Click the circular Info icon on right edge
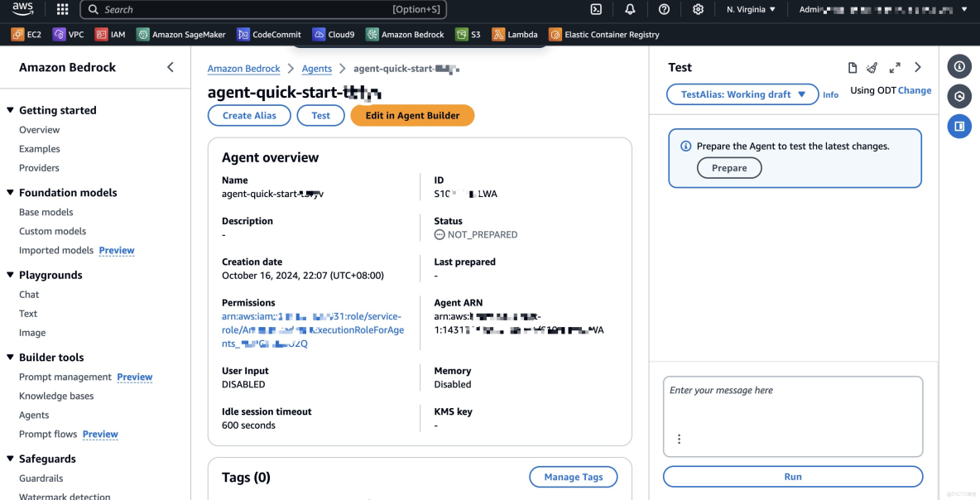 coord(959,66)
